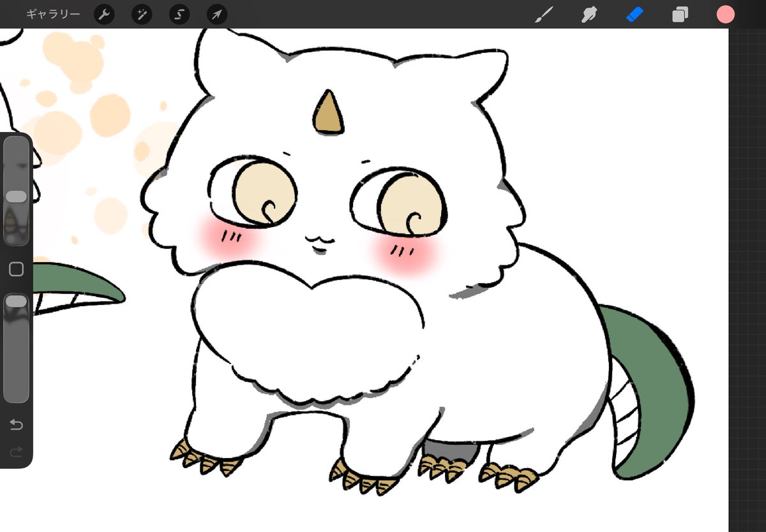
Task: Redo with the dimmed redo arrow
Action: [x=17, y=452]
